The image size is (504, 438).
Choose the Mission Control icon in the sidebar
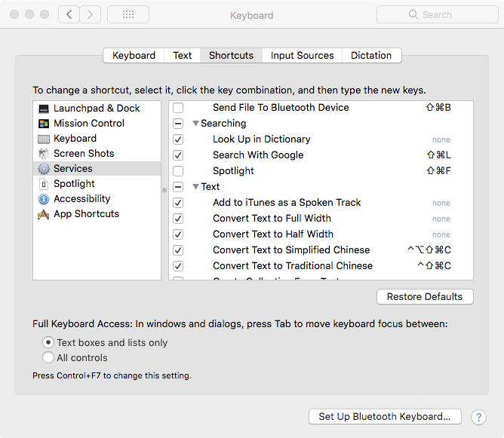tap(44, 124)
